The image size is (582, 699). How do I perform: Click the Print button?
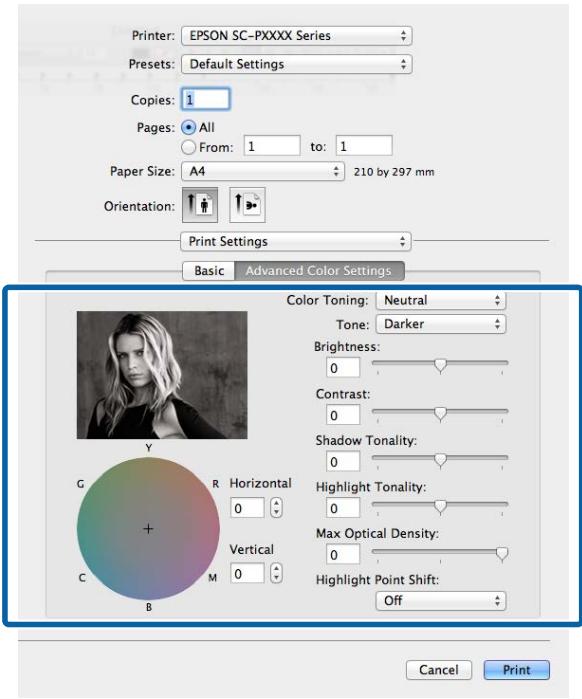coord(517,670)
